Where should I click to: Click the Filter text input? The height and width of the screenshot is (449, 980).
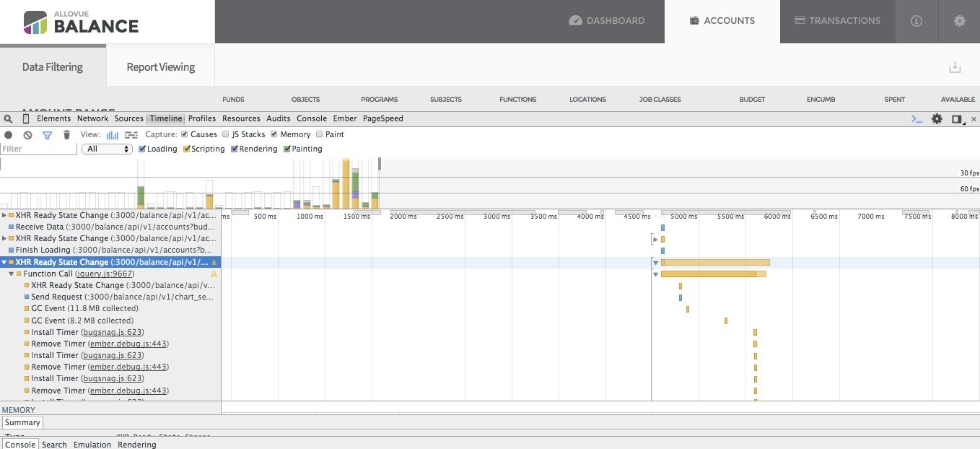coord(38,149)
